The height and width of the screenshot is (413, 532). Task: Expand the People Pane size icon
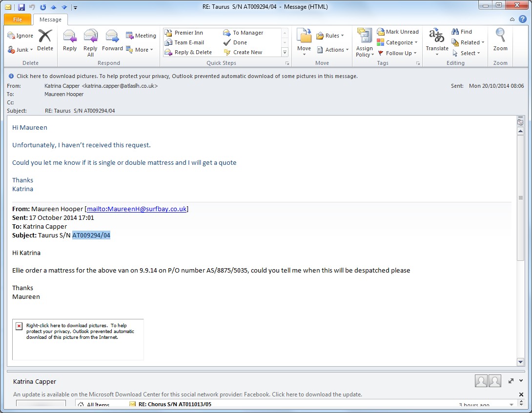[511, 381]
